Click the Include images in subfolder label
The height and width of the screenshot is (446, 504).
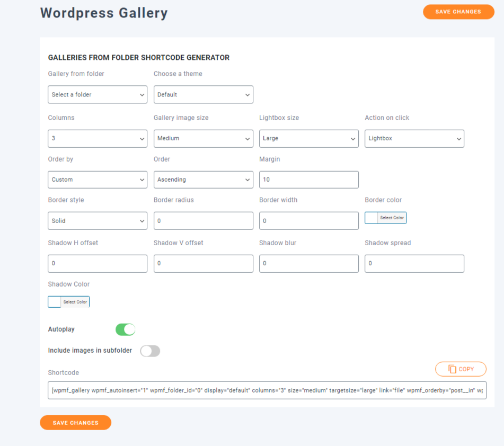point(90,351)
